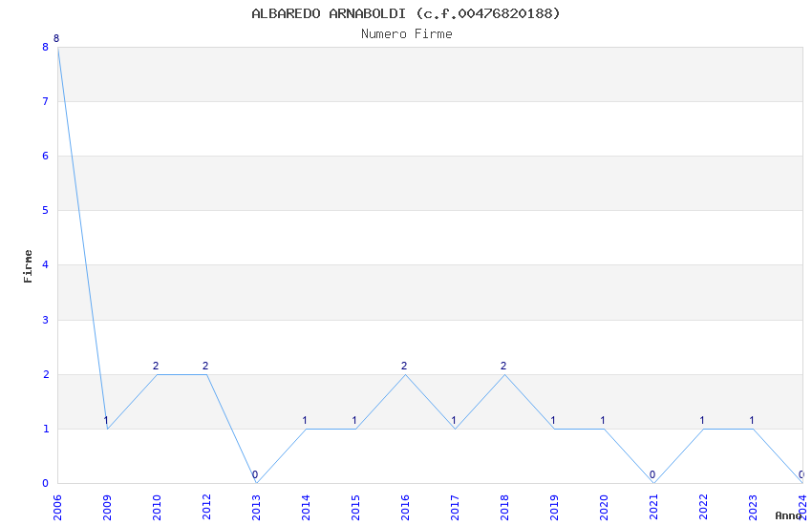The image size is (812, 525).
Task: Click the y-axis tick label 2
Action: click(x=46, y=374)
